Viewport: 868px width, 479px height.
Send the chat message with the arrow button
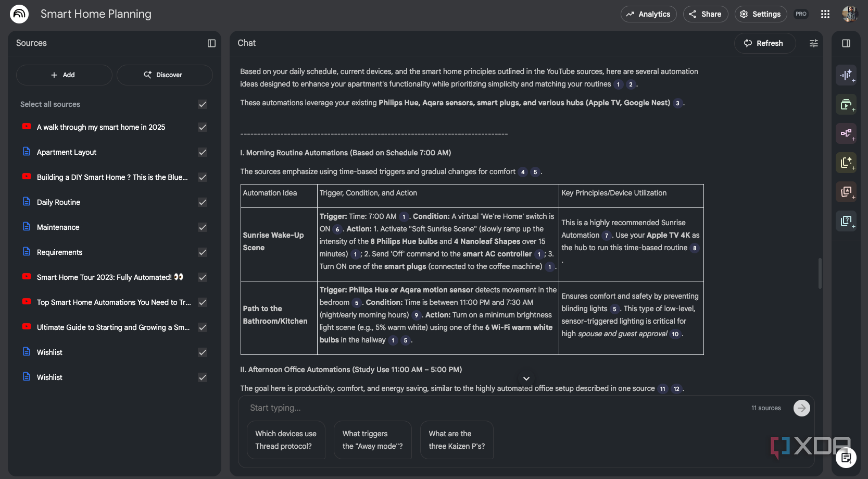click(x=802, y=408)
